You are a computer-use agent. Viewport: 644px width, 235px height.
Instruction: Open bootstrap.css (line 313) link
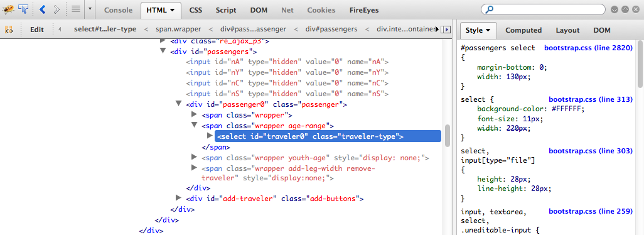(591, 99)
